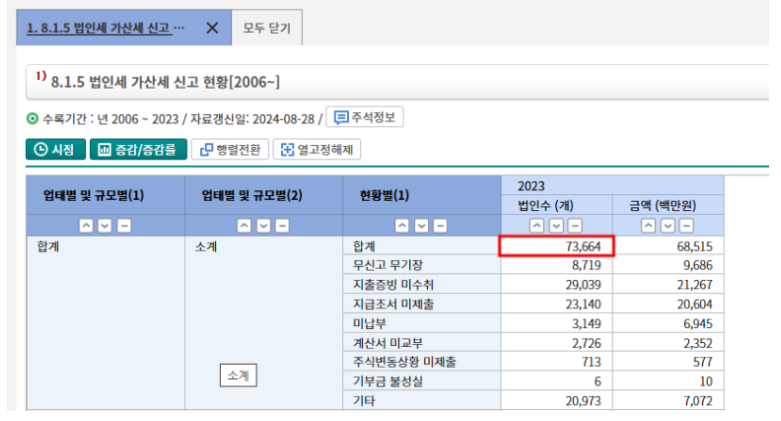
Task: Reset sorting on 법인수 (개) column
Action: pyautogui.click(x=575, y=226)
